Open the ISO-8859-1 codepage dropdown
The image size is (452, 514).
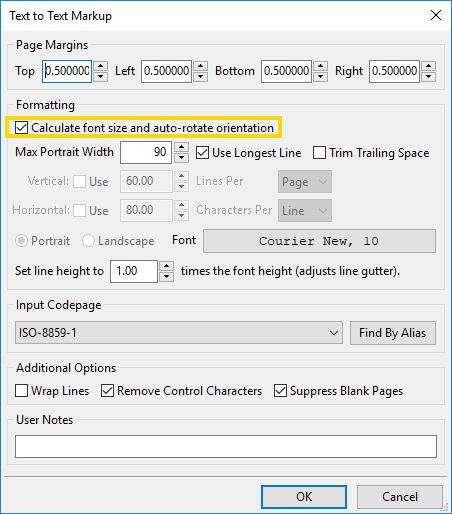pyautogui.click(x=179, y=333)
